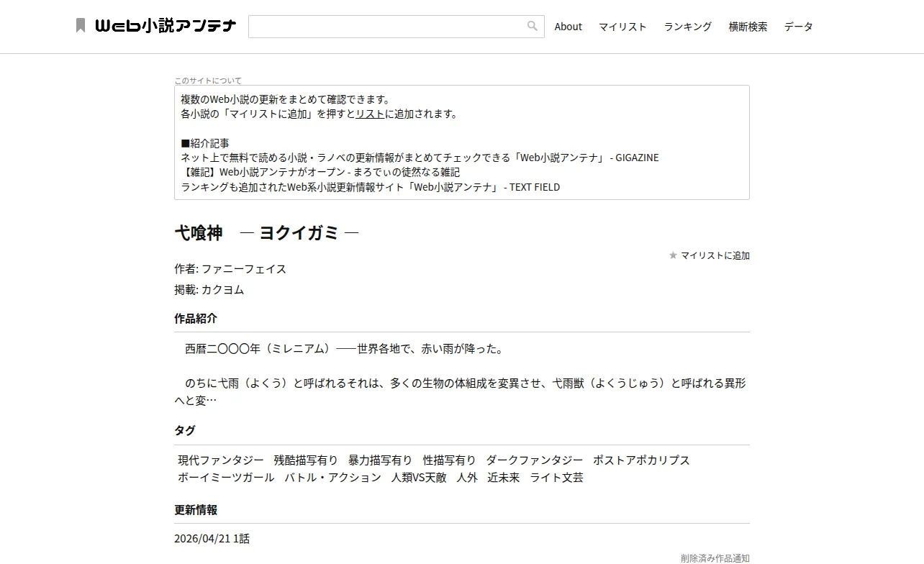
Task: Follow the underlined リスト link
Action: click(370, 114)
